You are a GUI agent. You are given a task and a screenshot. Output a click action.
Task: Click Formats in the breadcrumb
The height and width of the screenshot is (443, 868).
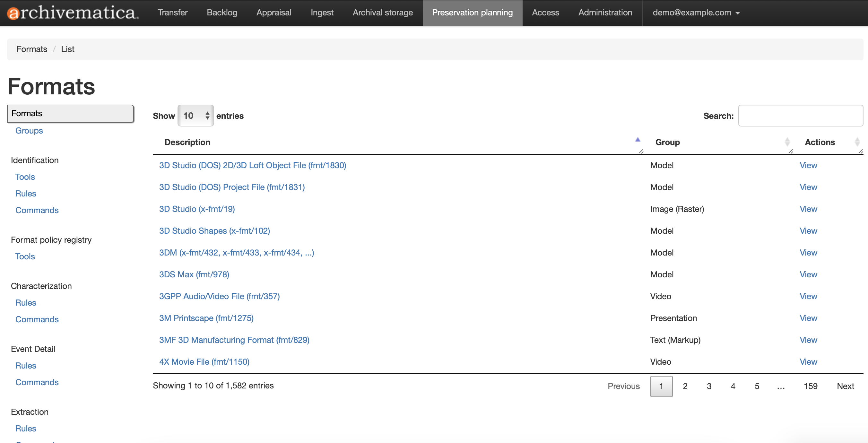pos(32,49)
